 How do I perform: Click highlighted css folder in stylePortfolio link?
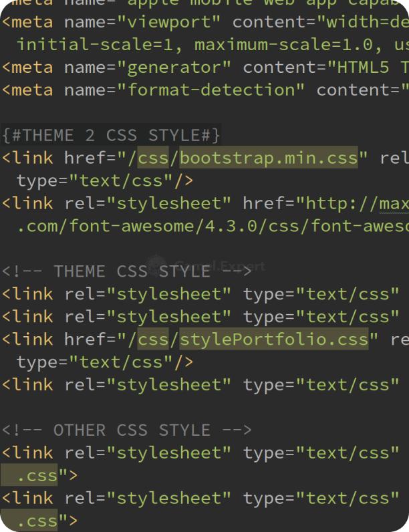click(153, 340)
